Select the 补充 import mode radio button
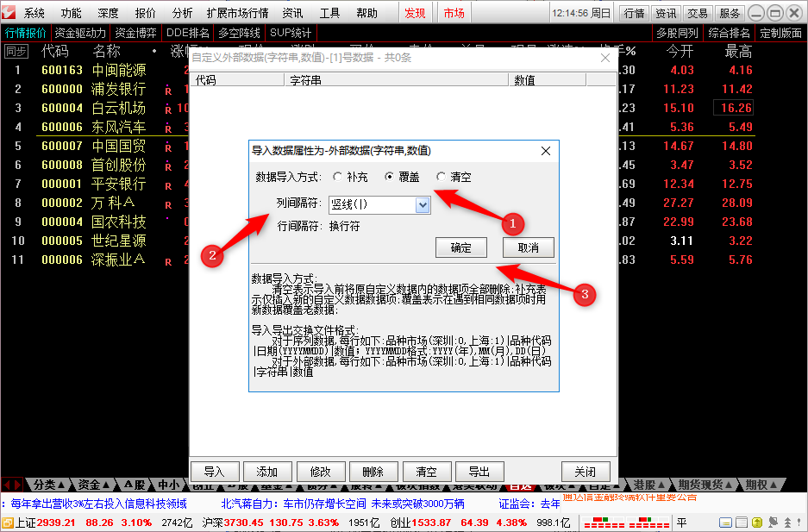This screenshot has height=532, width=808. click(337, 177)
